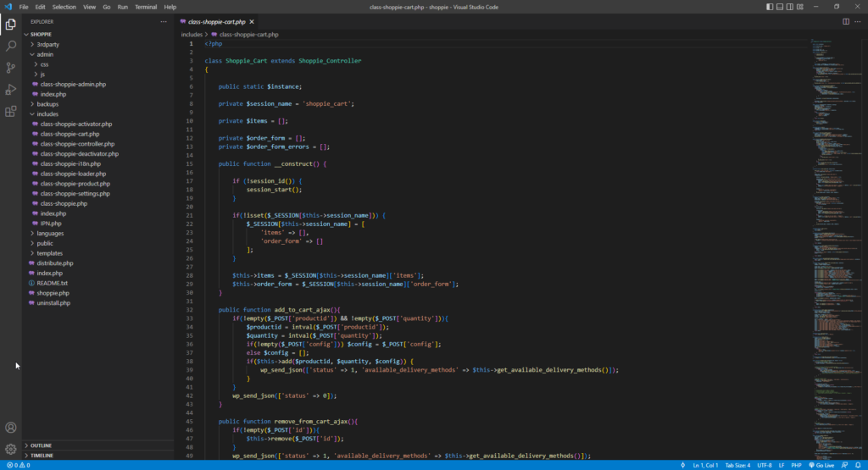Open the Run menu
This screenshot has height=470, width=868.
[x=122, y=7]
